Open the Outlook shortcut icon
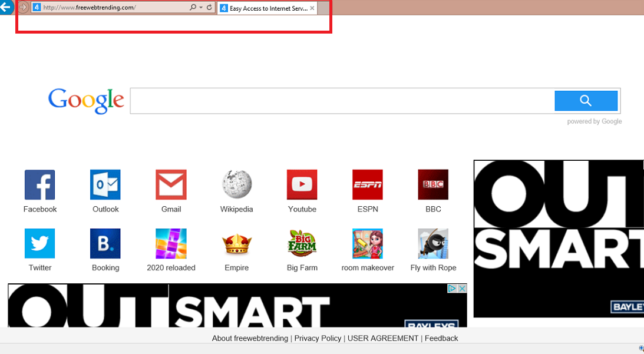This screenshot has width=644, height=354. click(x=105, y=185)
